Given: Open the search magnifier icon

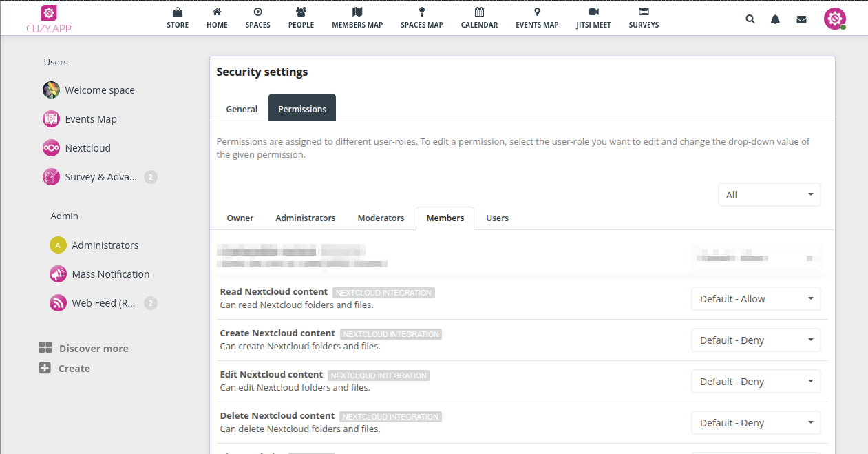Looking at the screenshot, I should pyautogui.click(x=750, y=19).
